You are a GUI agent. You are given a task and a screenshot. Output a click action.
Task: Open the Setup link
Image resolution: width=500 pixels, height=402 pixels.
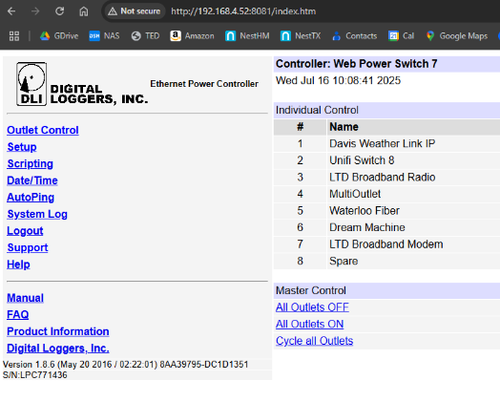coord(22,147)
